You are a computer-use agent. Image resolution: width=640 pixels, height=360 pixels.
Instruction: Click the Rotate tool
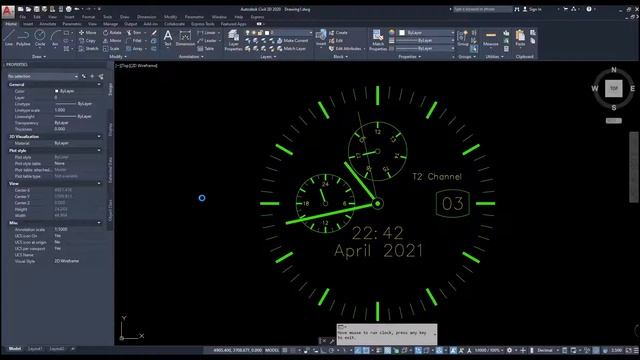point(112,33)
